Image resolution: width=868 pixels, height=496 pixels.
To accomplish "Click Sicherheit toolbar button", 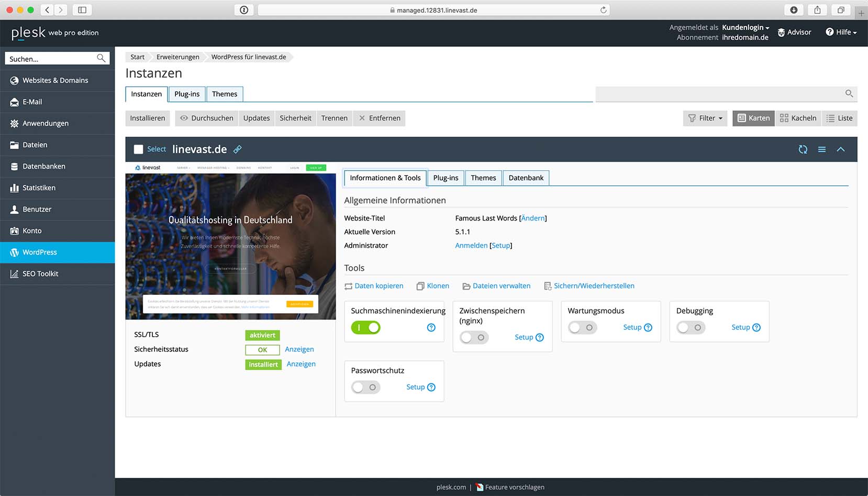I will pos(295,118).
